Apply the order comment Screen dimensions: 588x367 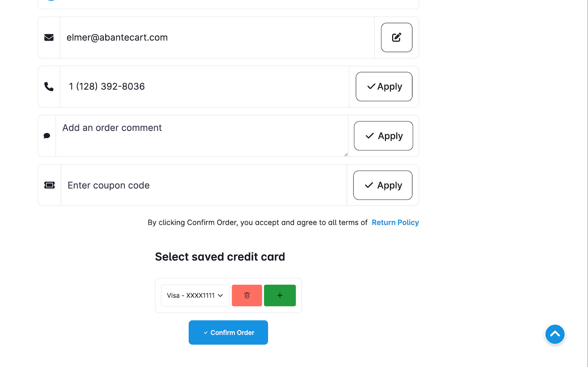(384, 136)
